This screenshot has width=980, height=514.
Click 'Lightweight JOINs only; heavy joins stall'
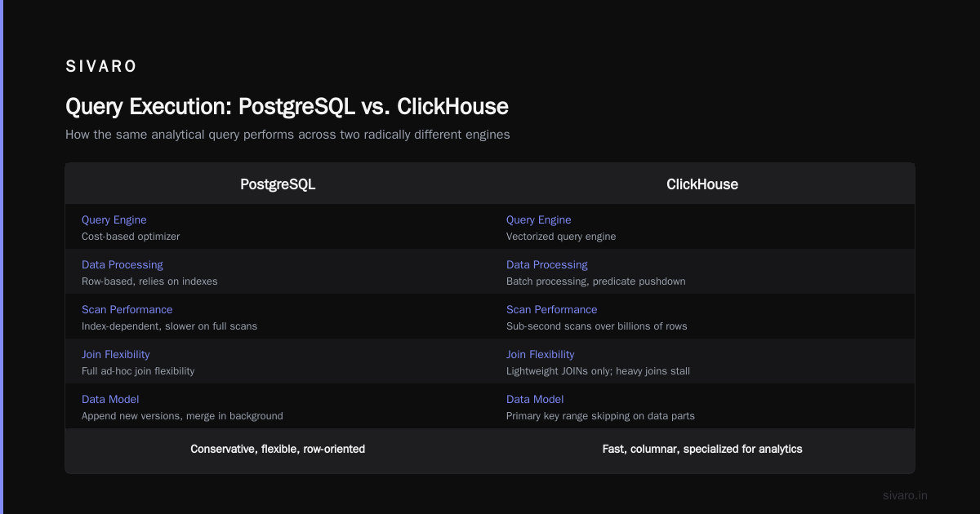[598, 371]
